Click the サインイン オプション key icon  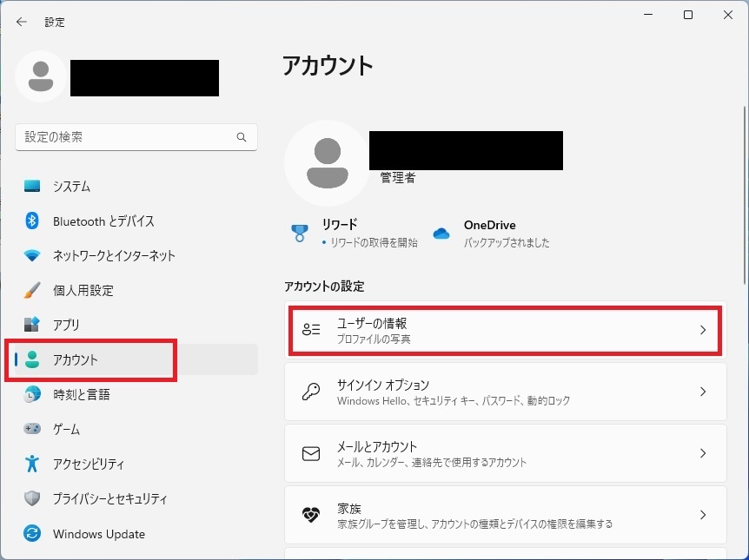[311, 392]
